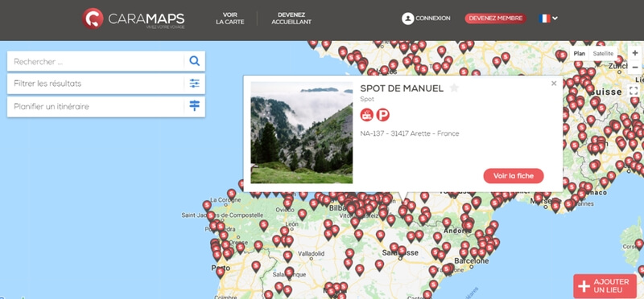
Task: Switch map to Satellite view
Action: tap(603, 54)
